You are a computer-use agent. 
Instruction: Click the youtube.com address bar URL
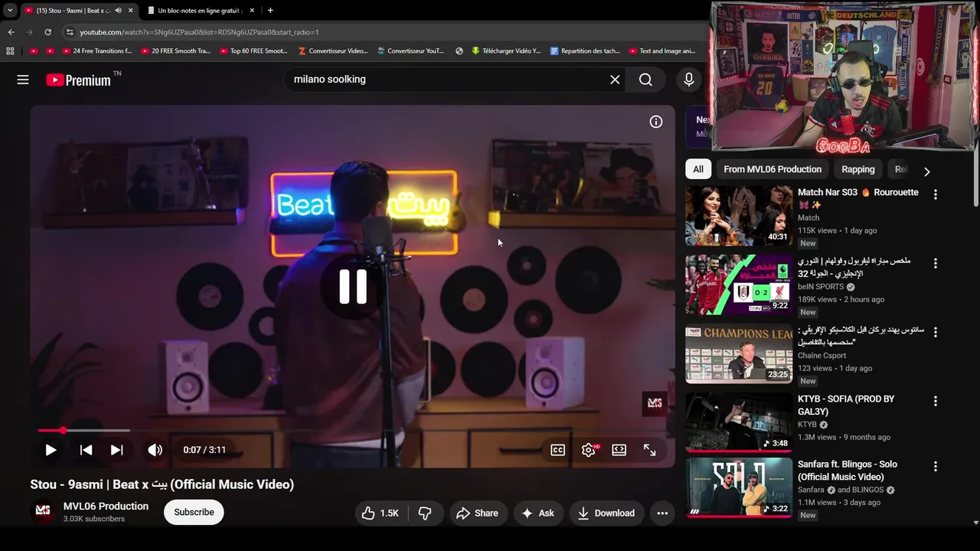coord(199,32)
